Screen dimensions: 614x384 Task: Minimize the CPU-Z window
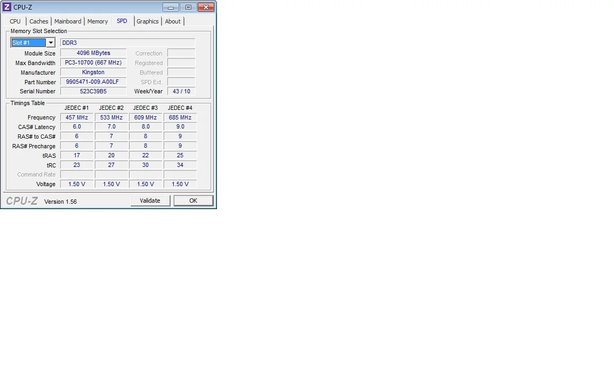click(x=170, y=7)
